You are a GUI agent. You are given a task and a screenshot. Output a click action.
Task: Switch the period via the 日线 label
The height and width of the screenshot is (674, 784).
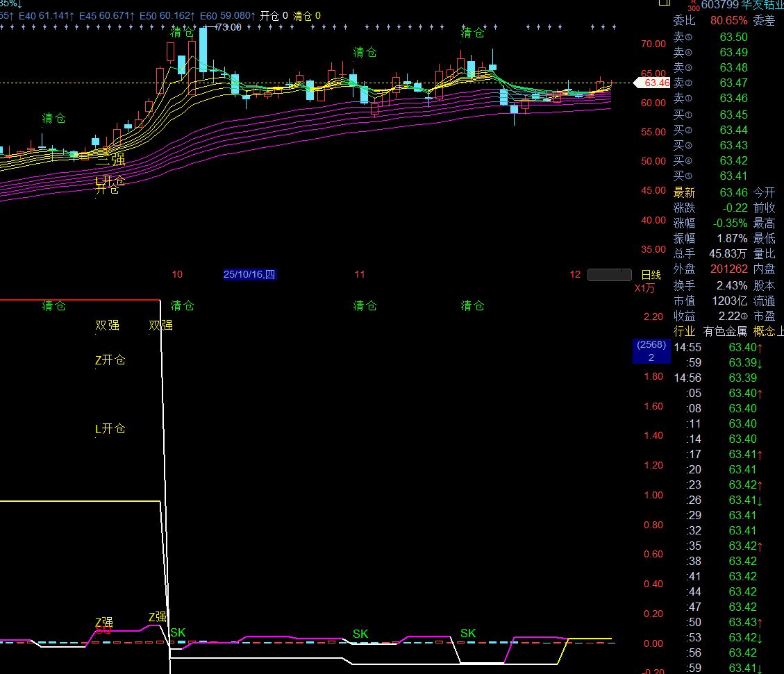[x=651, y=275]
